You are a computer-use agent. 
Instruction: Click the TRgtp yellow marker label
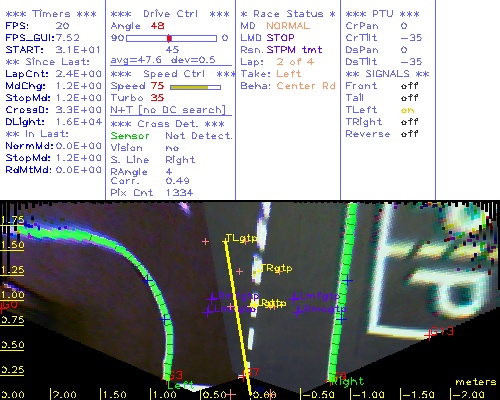pyautogui.click(x=276, y=268)
